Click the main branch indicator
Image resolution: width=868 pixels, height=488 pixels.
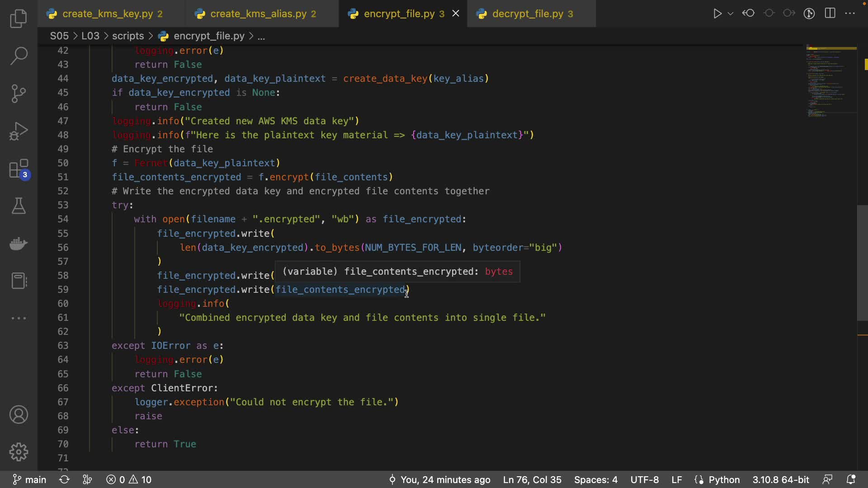click(30, 479)
